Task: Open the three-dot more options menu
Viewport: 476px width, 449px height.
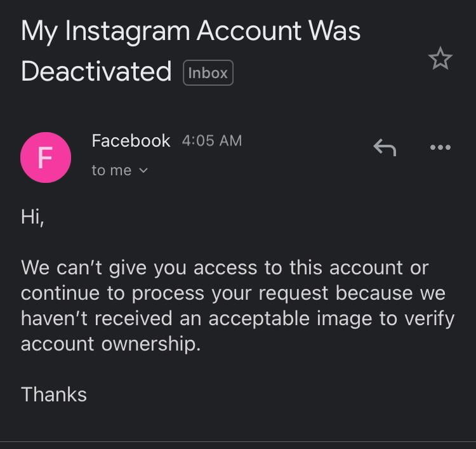Action: (440, 147)
